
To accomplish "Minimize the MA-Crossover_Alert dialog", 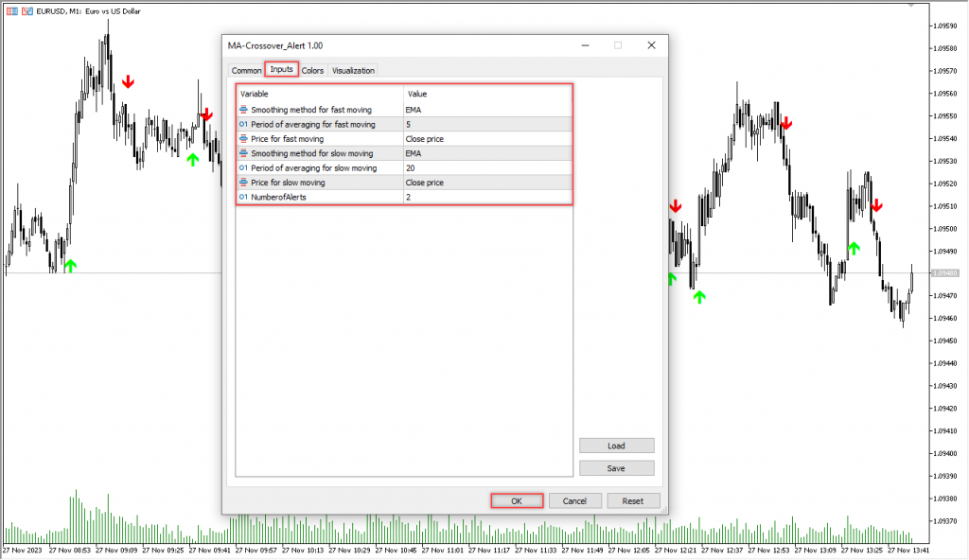I will [x=585, y=45].
